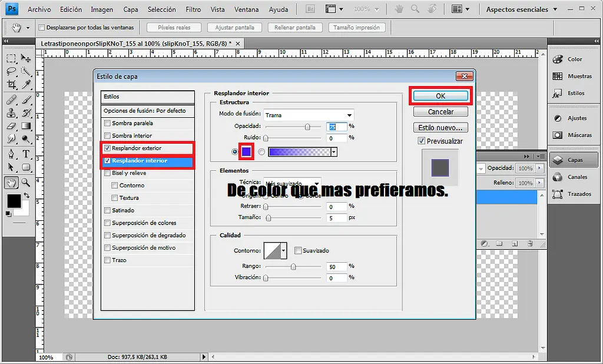The image size is (603, 364).
Task: Check the Suavizado option
Action: point(297,250)
